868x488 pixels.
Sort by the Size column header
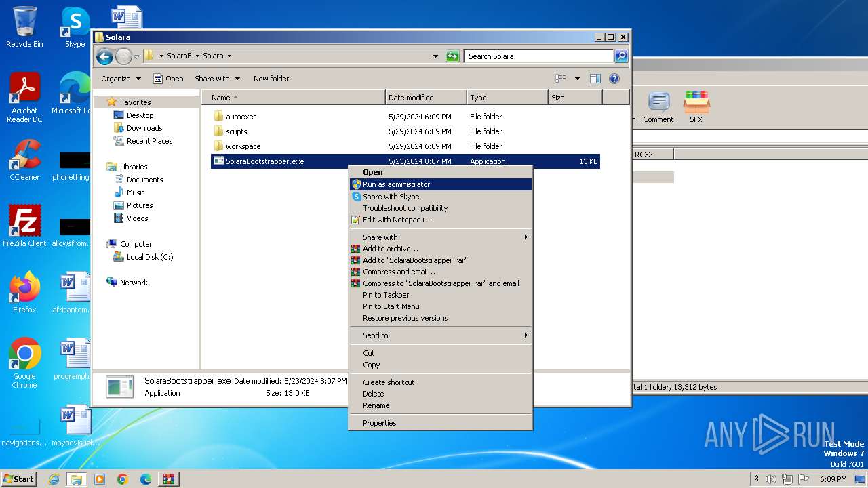point(575,98)
